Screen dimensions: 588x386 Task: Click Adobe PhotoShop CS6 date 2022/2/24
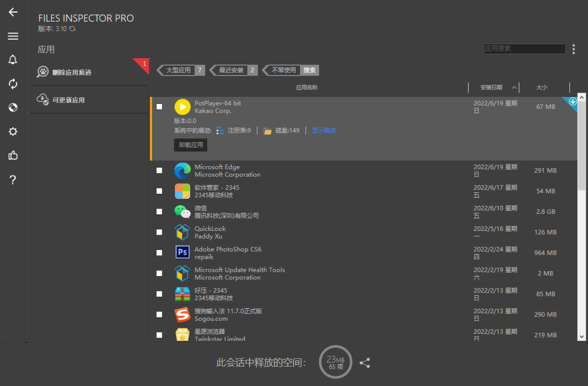point(495,253)
